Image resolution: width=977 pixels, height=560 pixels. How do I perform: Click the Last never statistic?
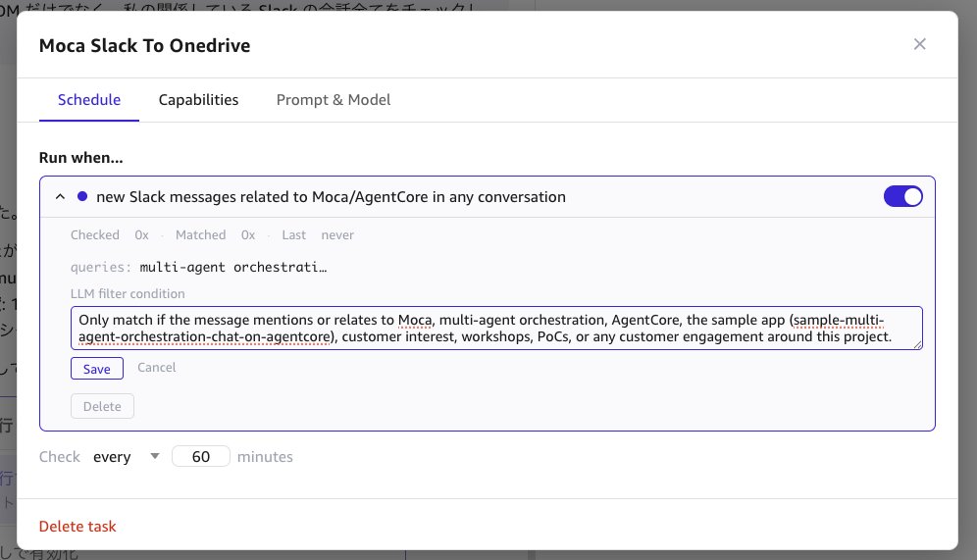[318, 234]
